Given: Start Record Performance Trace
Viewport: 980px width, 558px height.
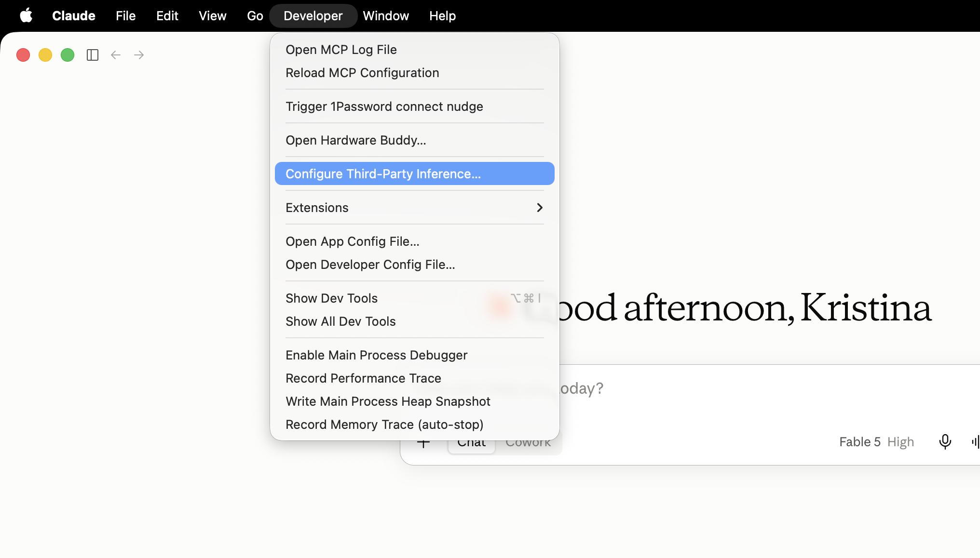Looking at the screenshot, I should pyautogui.click(x=415, y=378).
